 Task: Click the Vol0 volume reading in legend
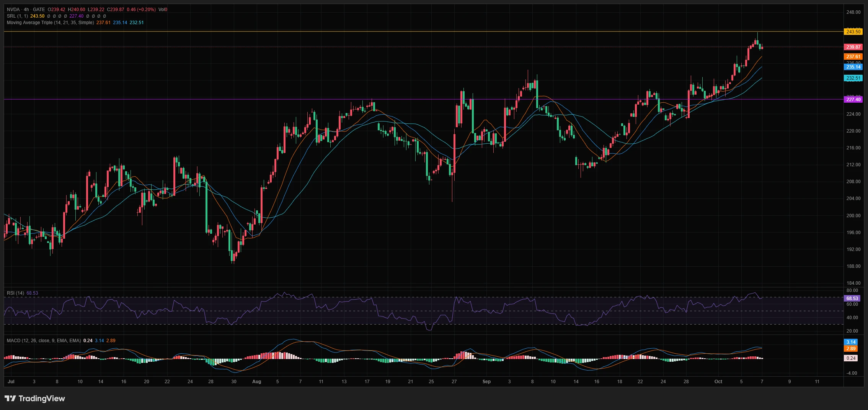coord(163,10)
